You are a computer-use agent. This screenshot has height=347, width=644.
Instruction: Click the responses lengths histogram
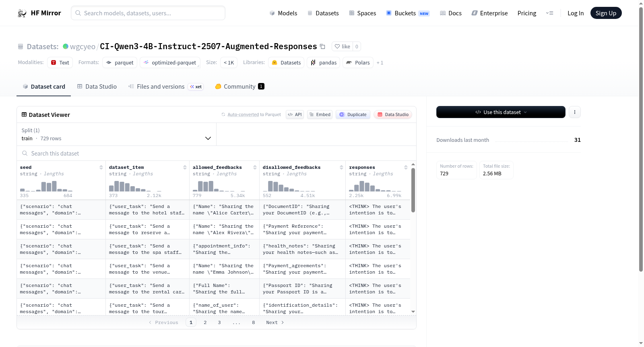tap(375, 186)
